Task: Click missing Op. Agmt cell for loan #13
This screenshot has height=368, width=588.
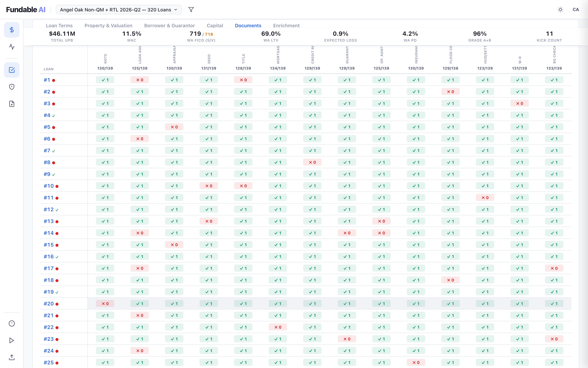Action: [381, 221]
